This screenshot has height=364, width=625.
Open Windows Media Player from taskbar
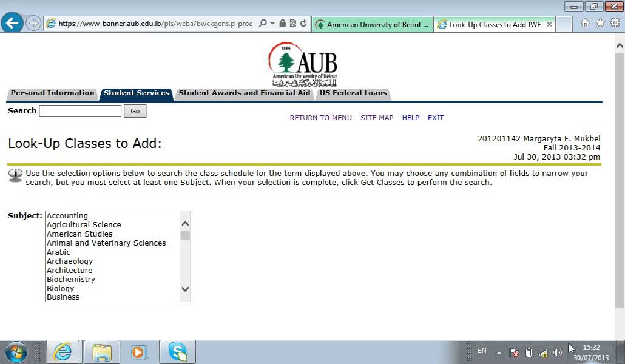pyautogui.click(x=138, y=352)
